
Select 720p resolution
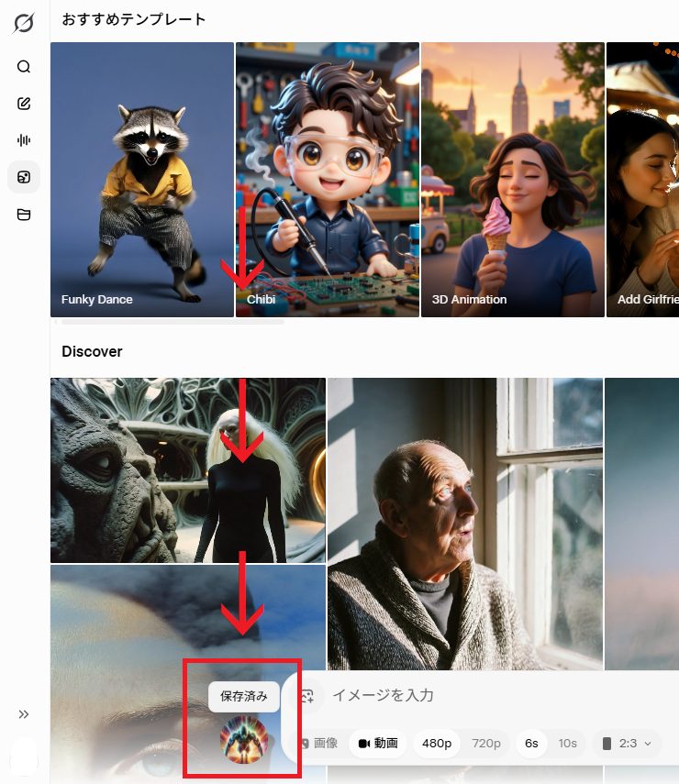486,744
